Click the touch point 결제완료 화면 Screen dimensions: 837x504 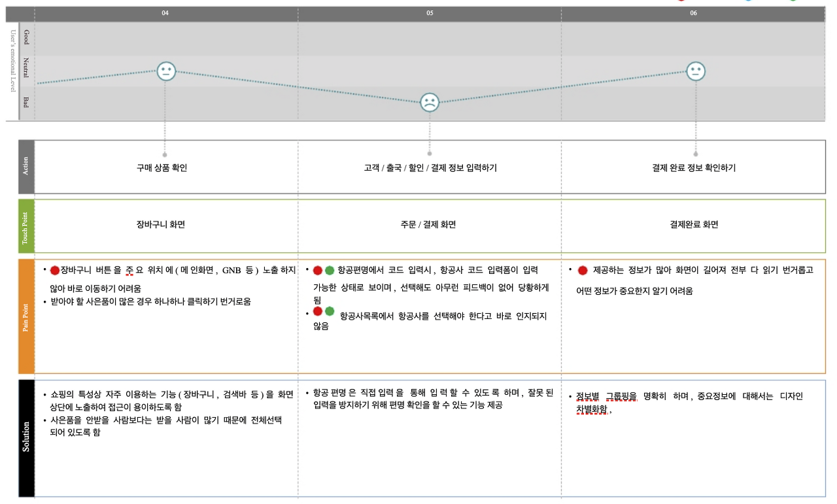(x=694, y=225)
